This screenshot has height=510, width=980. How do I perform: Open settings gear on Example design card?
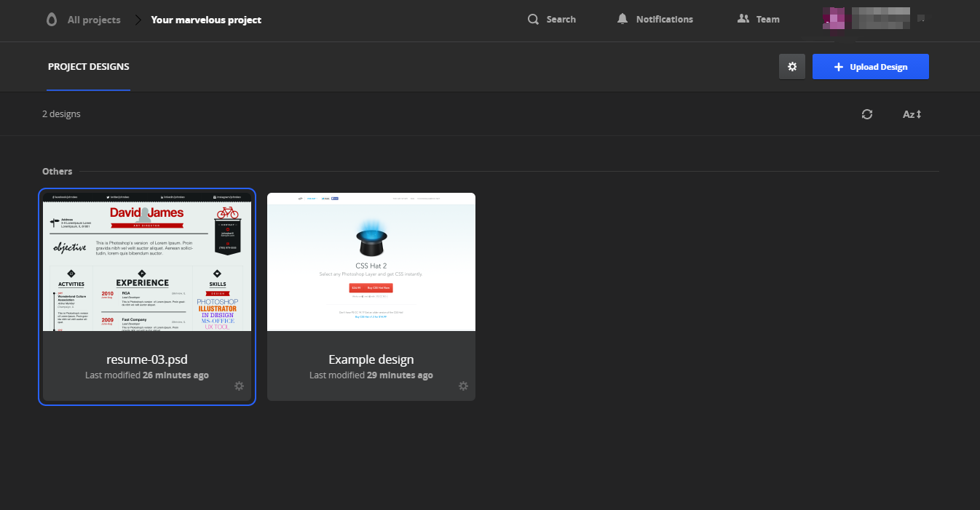pyautogui.click(x=463, y=386)
